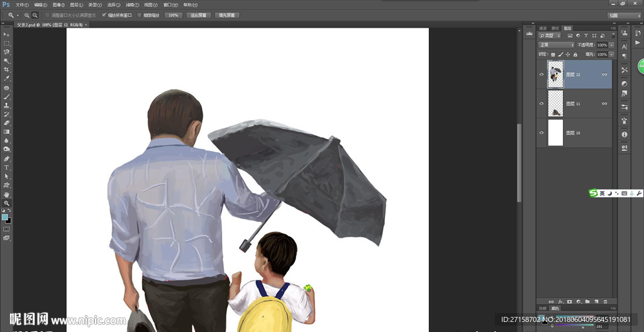
Task: Click the lock all layers padlock icon
Action: [574, 55]
